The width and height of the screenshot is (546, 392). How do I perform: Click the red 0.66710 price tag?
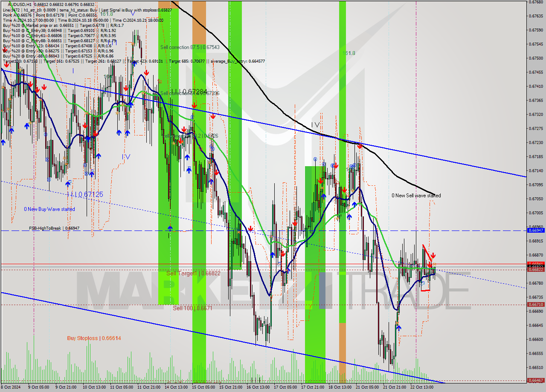pyautogui.click(x=536, y=305)
